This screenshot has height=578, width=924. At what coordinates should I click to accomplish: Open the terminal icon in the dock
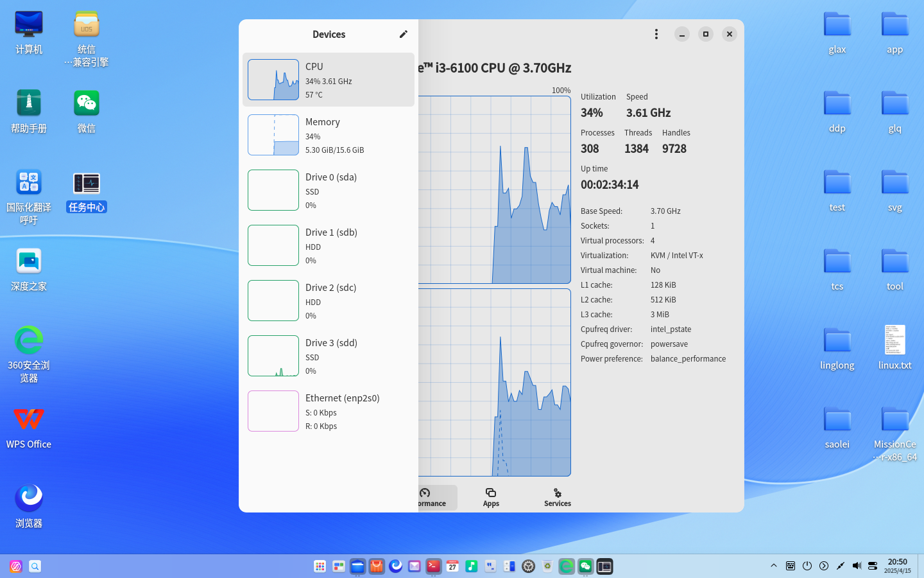pos(434,566)
